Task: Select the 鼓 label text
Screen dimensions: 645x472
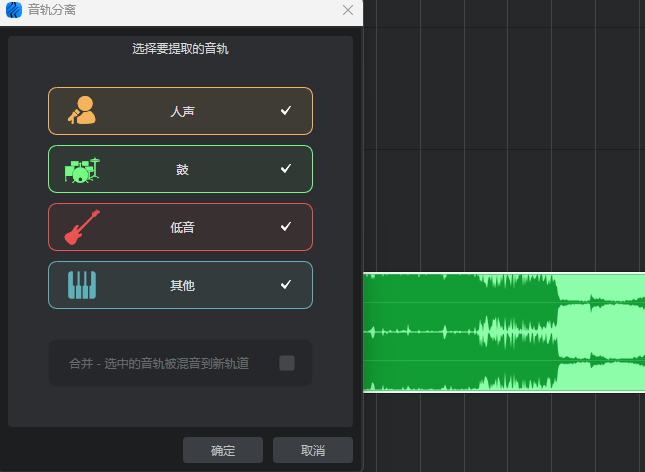Action: tap(182, 169)
